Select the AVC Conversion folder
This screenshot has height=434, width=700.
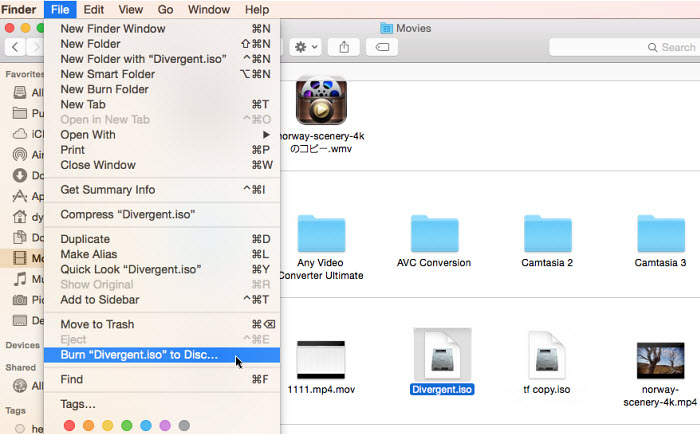pyautogui.click(x=434, y=234)
